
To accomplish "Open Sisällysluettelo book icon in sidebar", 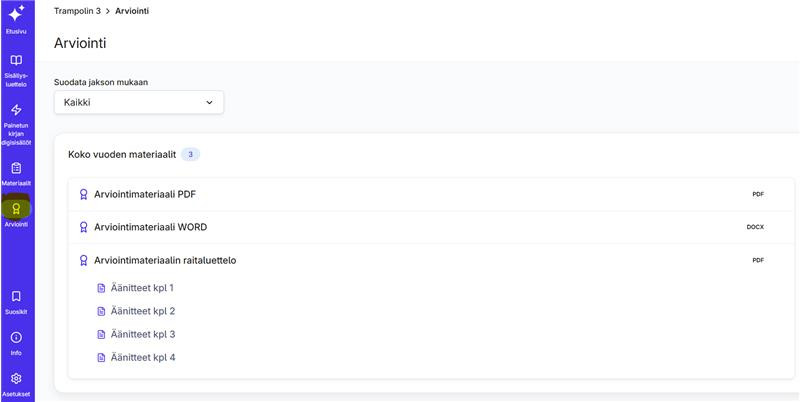I will pyautogui.click(x=16, y=61).
